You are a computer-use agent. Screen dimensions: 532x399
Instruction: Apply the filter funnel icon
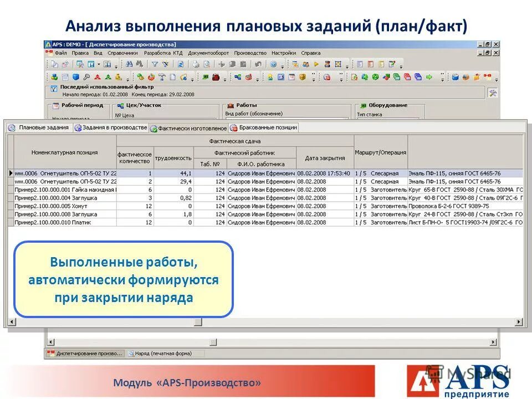coord(155,65)
